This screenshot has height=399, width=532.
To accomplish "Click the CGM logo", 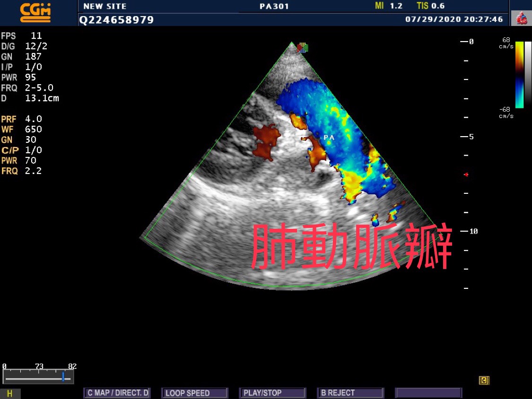I will point(35,12).
